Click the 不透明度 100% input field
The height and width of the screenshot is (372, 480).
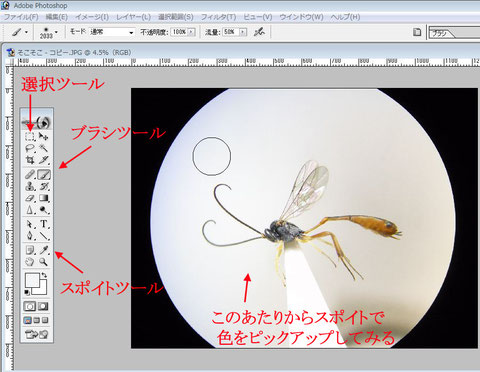(x=179, y=32)
